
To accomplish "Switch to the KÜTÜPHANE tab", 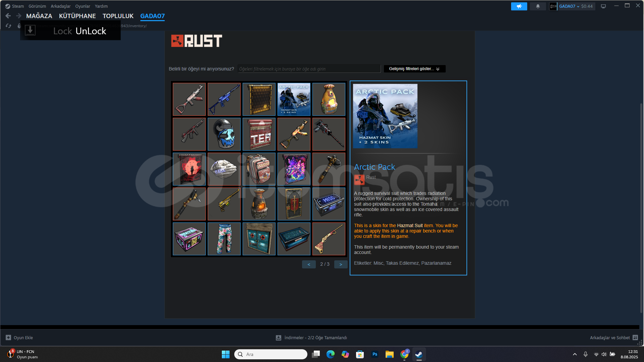I will (x=77, y=16).
